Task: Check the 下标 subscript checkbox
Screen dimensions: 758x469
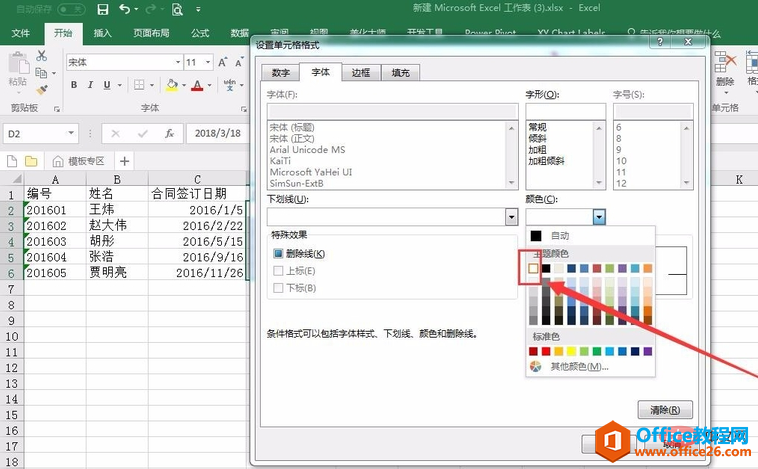Action: pyautogui.click(x=278, y=288)
